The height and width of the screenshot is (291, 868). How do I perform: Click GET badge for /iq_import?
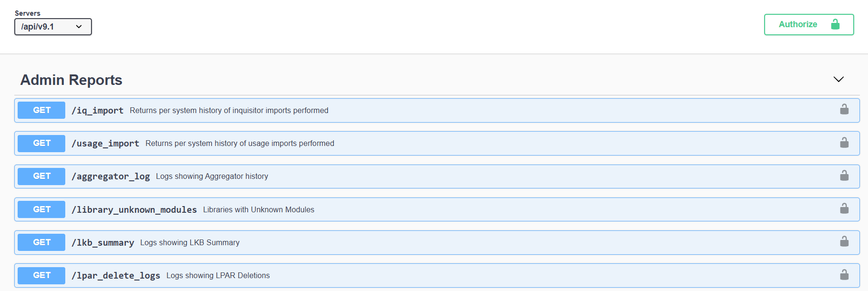click(41, 110)
